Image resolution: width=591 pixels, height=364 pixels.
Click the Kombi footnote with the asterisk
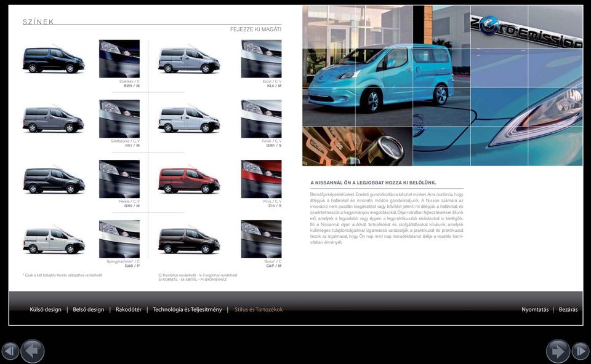[62, 275]
